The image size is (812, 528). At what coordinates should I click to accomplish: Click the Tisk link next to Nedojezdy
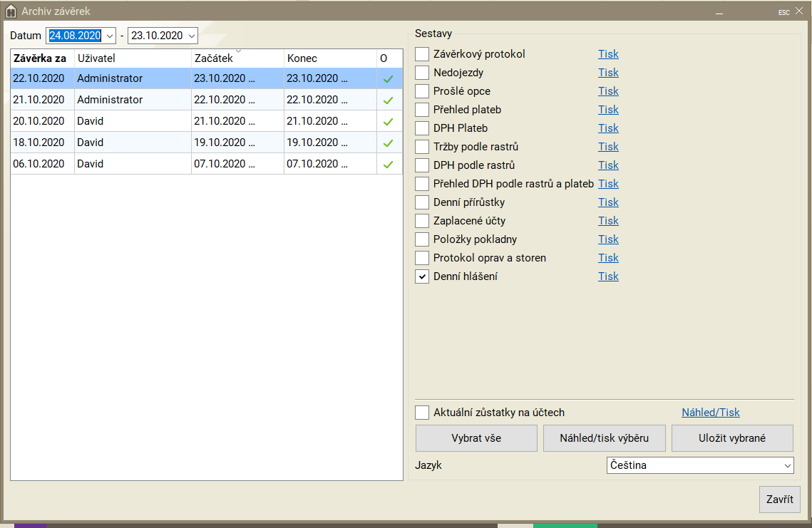pos(608,73)
